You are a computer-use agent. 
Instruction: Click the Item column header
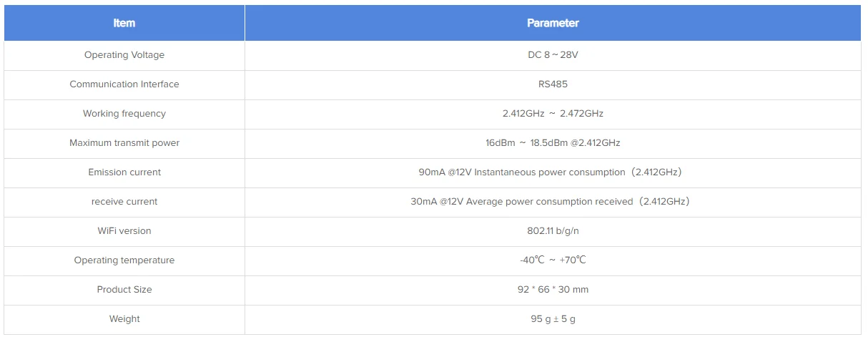point(124,23)
